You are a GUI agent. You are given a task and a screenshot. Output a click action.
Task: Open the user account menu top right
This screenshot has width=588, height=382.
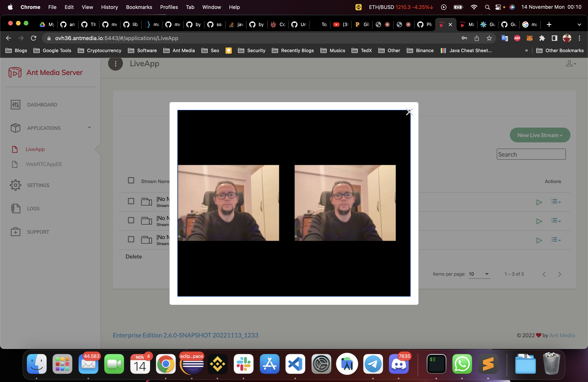(x=571, y=63)
